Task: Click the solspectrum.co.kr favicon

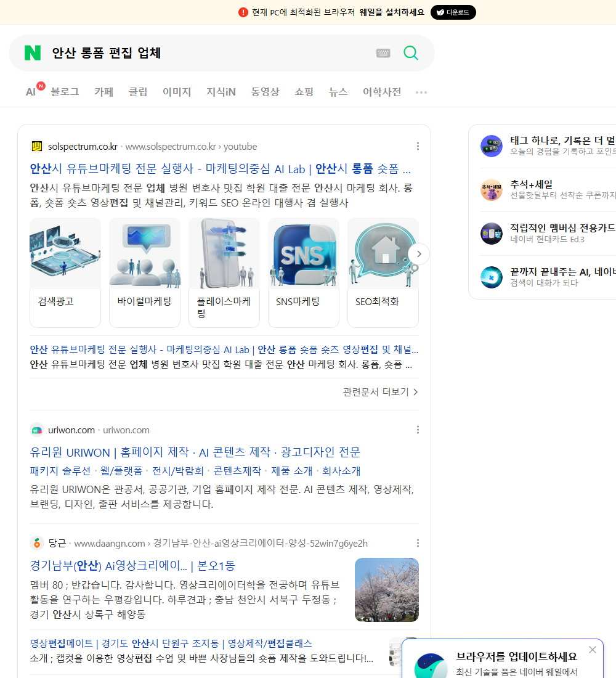Action: coord(37,147)
